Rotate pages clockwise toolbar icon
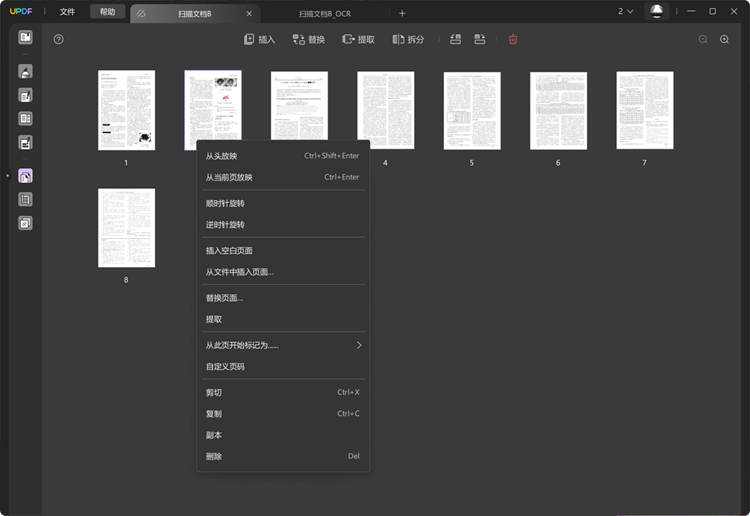This screenshot has height=516, width=750. pyautogui.click(x=479, y=39)
